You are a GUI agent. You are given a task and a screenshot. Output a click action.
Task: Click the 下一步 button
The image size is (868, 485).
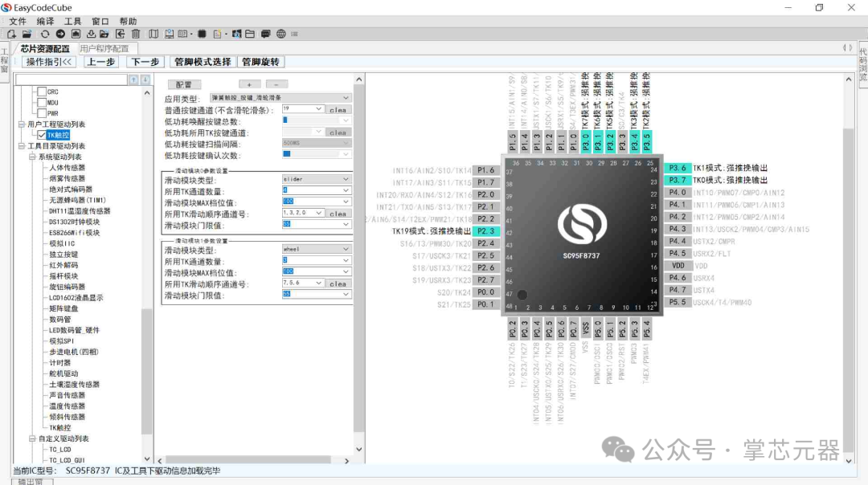pos(144,61)
